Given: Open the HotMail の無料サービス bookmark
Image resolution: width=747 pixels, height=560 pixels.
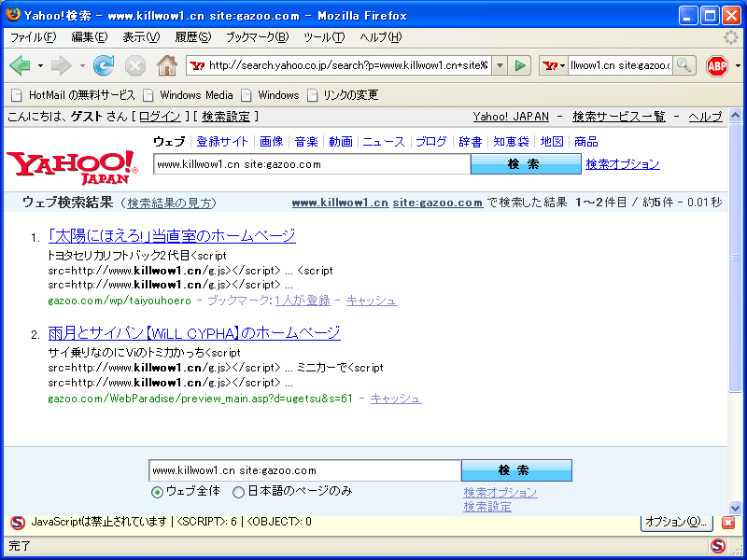Looking at the screenshot, I should point(74,95).
